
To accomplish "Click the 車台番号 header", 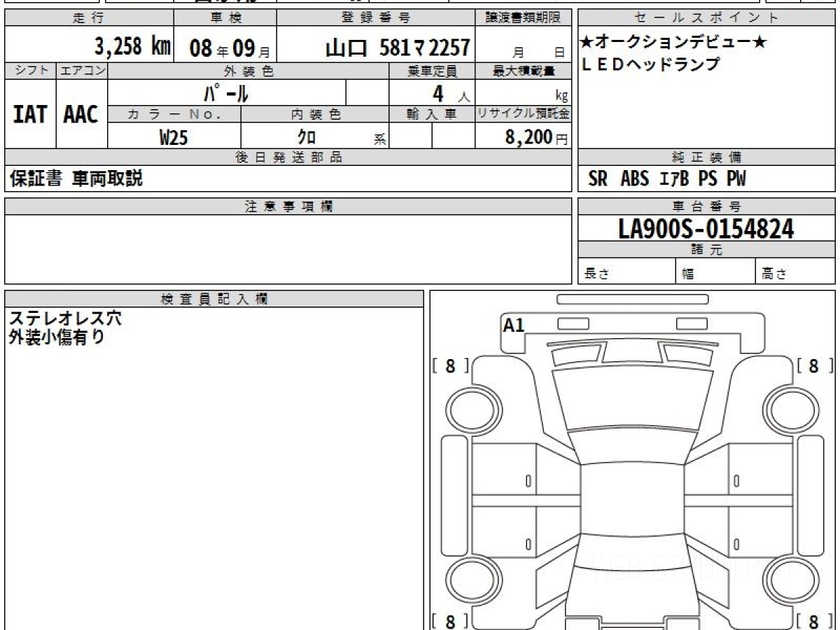I will [707, 206].
